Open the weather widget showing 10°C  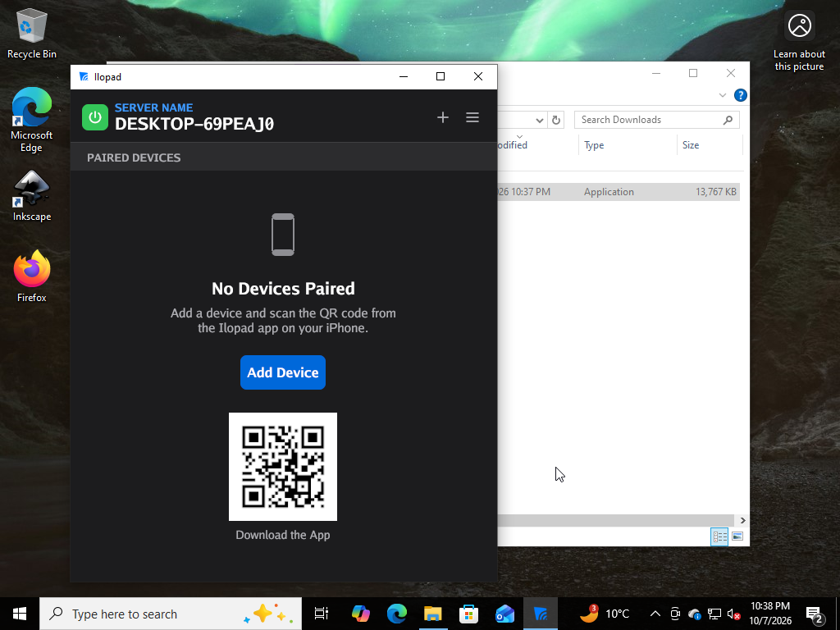tap(605, 614)
